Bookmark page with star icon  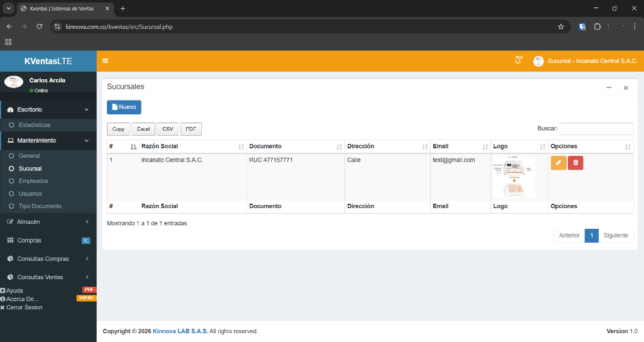pyautogui.click(x=560, y=26)
